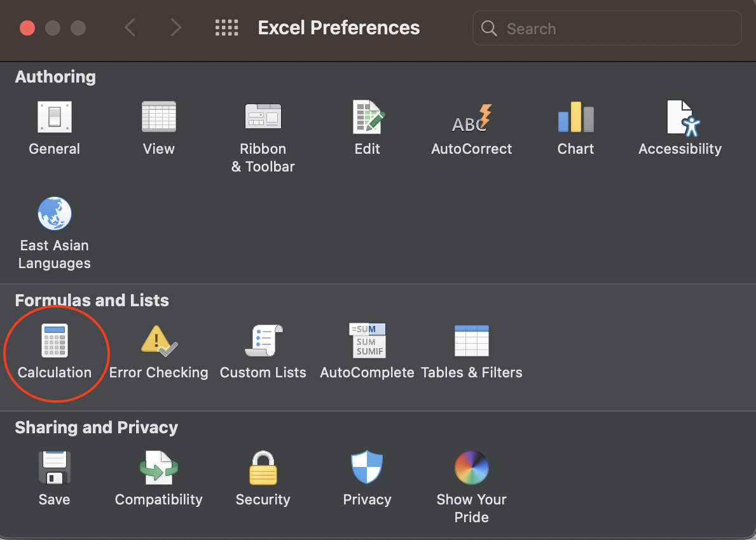Click the Show All grid button

pyautogui.click(x=226, y=28)
